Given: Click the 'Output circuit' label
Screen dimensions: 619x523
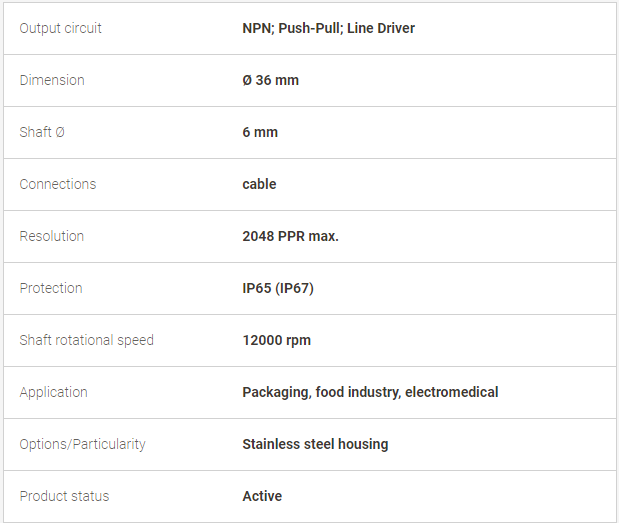Looking at the screenshot, I should (x=60, y=28).
